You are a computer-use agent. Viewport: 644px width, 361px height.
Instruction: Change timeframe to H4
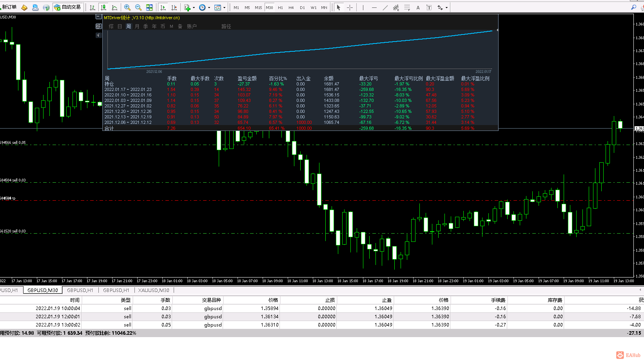click(x=291, y=7)
